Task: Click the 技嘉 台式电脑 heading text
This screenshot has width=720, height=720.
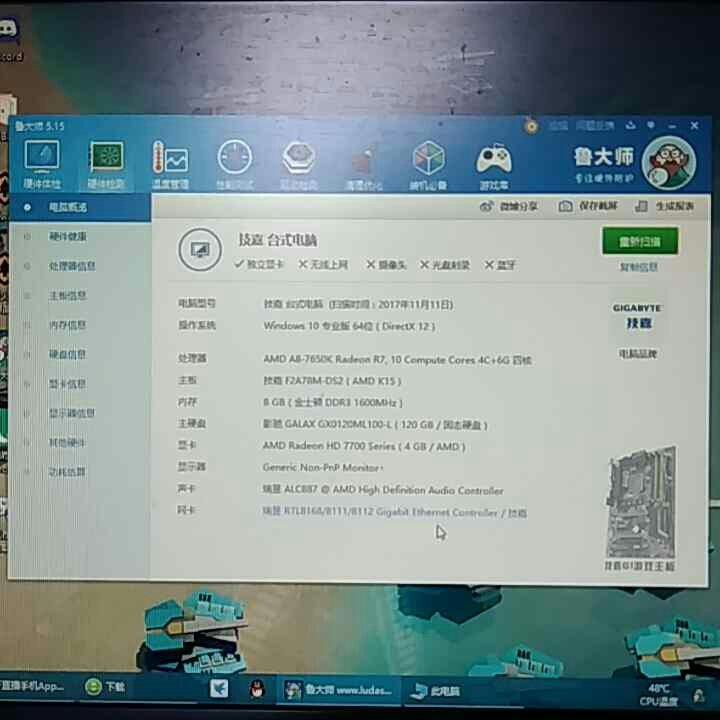Action: click(x=277, y=240)
